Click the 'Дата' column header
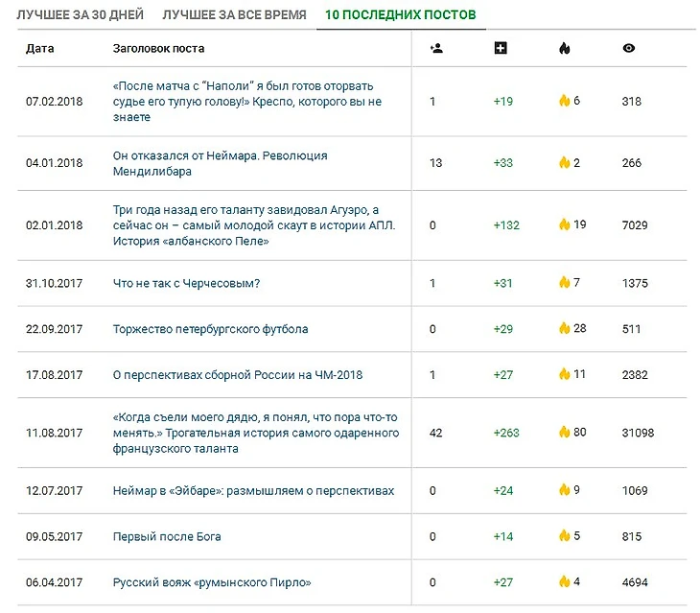 39,48
